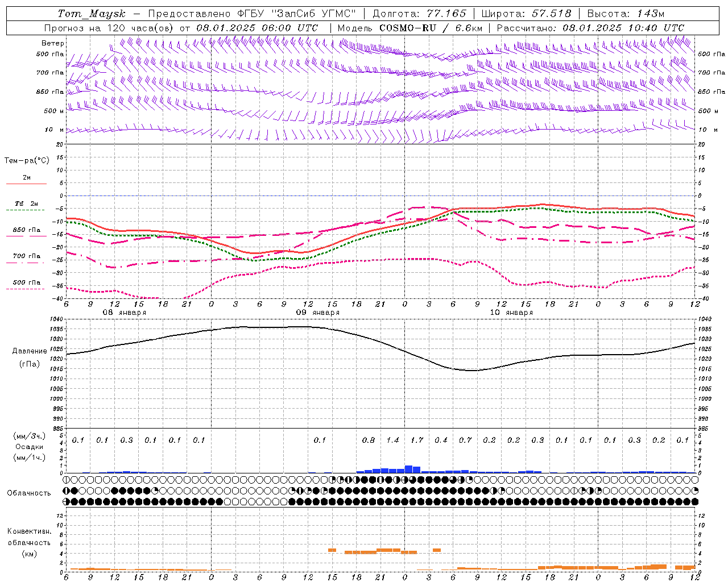Click the Давление pressure panel label
This screenshot has width=728, height=582.
tap(30, 351)
